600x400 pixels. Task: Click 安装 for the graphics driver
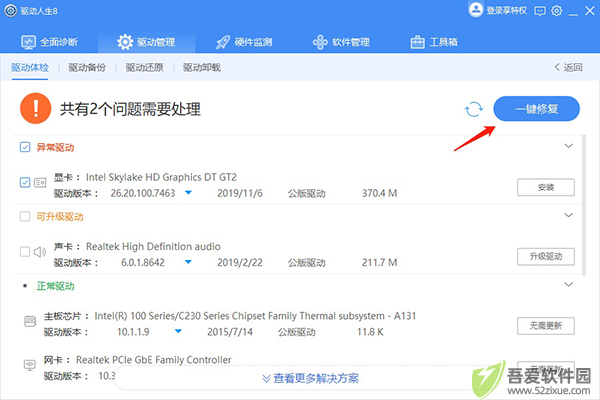(x=546, y=187)
